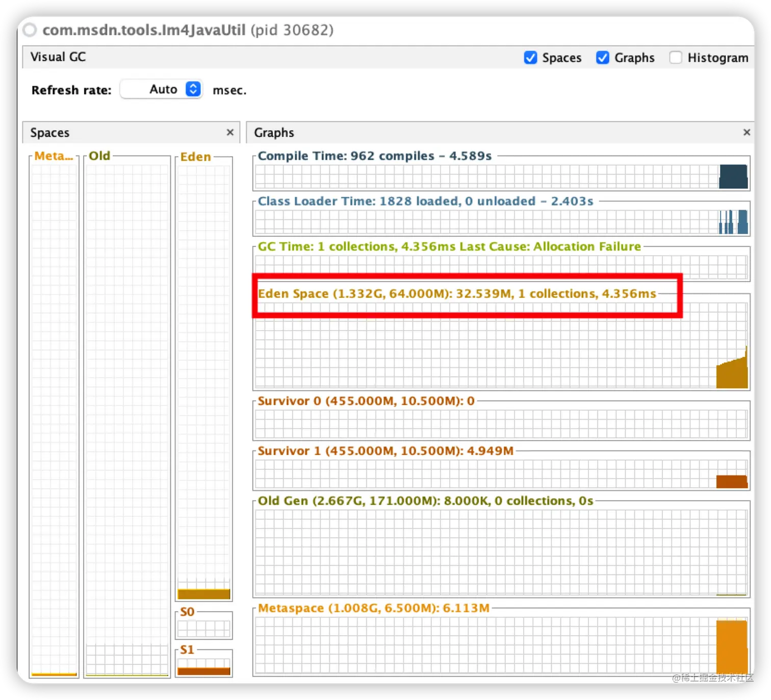The image size is (771, 700).
Task: Click the Meta space column
Action: [x=54, y=417]
